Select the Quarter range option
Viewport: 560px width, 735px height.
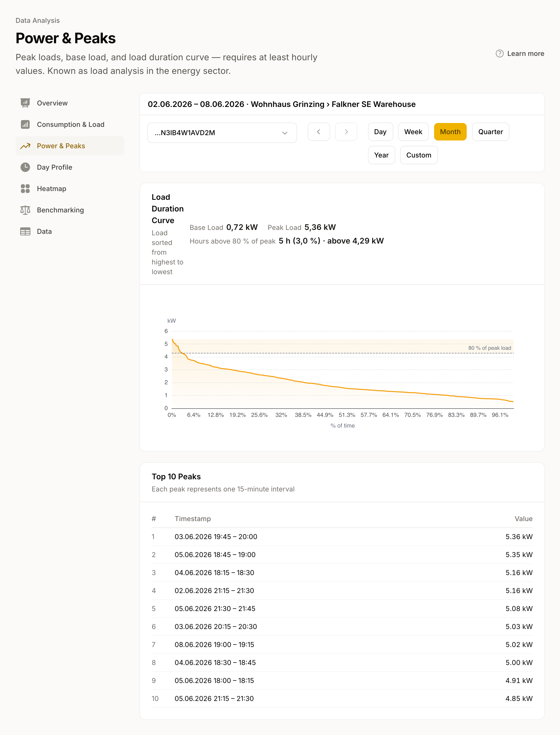[491, 132]
